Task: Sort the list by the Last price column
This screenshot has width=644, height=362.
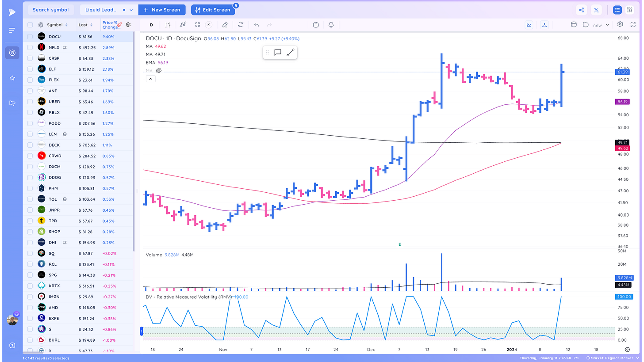Action: click(86, 25)
